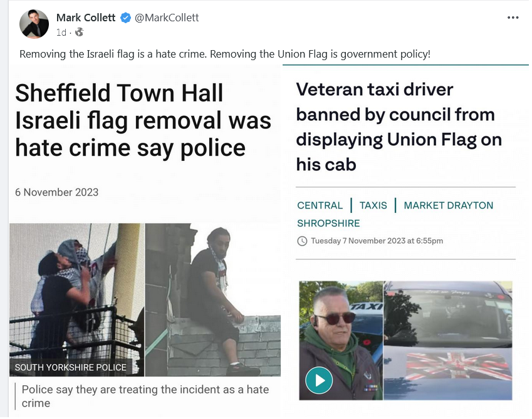The height and width of the screenshot is (419, 532).
Task: View the man sitting on roof photo
Action: [x=212, y=299]
